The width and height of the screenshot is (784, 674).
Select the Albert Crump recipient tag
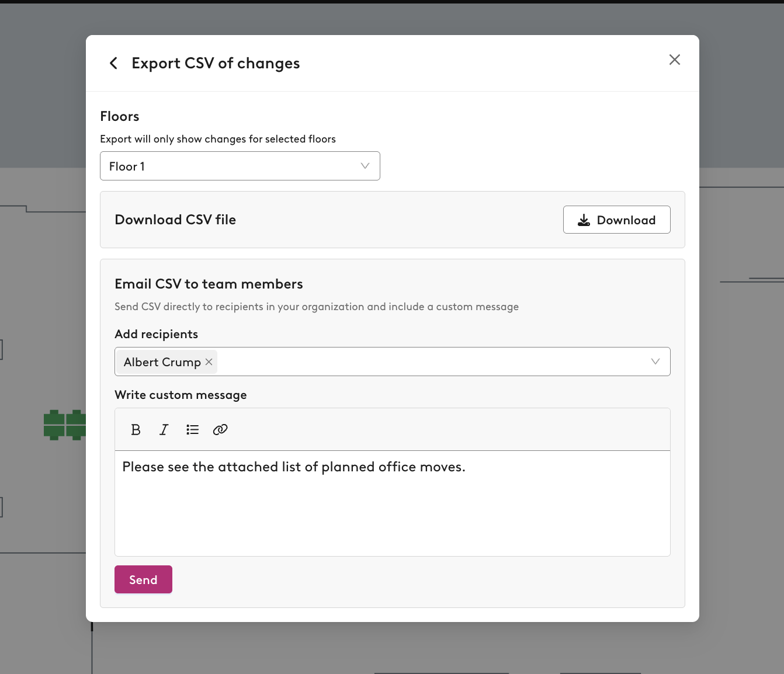(x=162, y=362)
